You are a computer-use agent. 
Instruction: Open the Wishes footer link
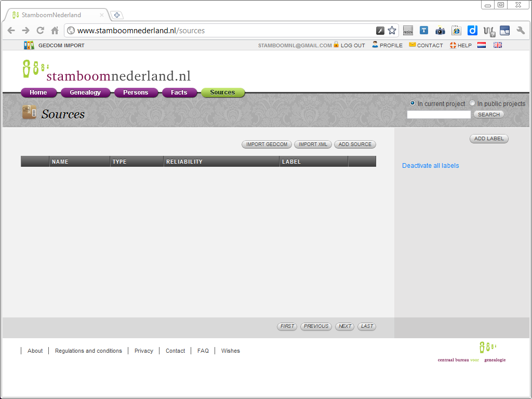pos(230,351)
